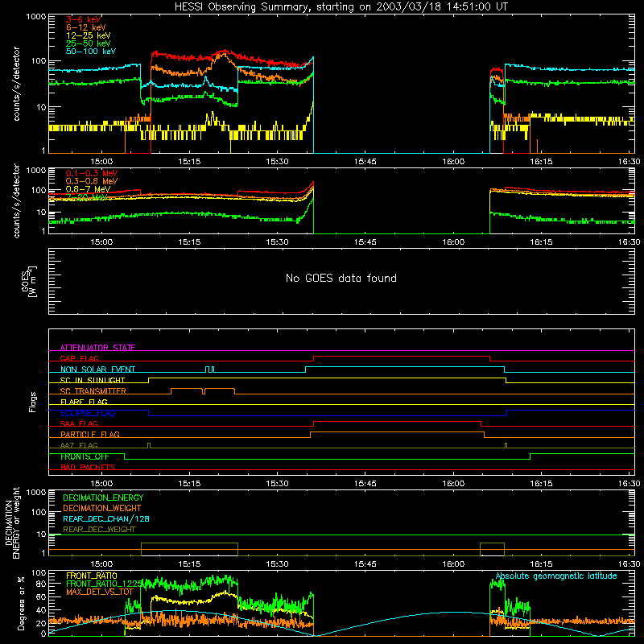Viewport: 644px width, 644px height.
Task: Click 'counts/s/detector' axis label of keV panel
Action: (x=16, y=84)
